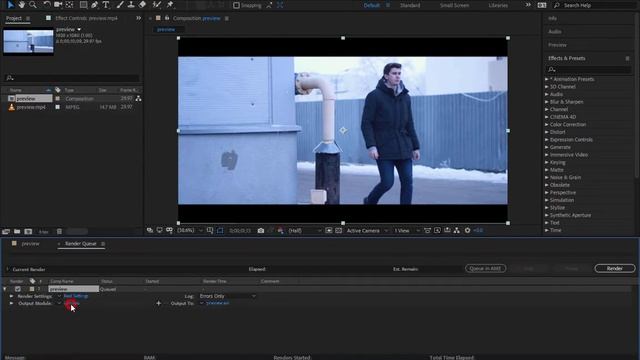Click the Queue in AME button

(485, 268)
